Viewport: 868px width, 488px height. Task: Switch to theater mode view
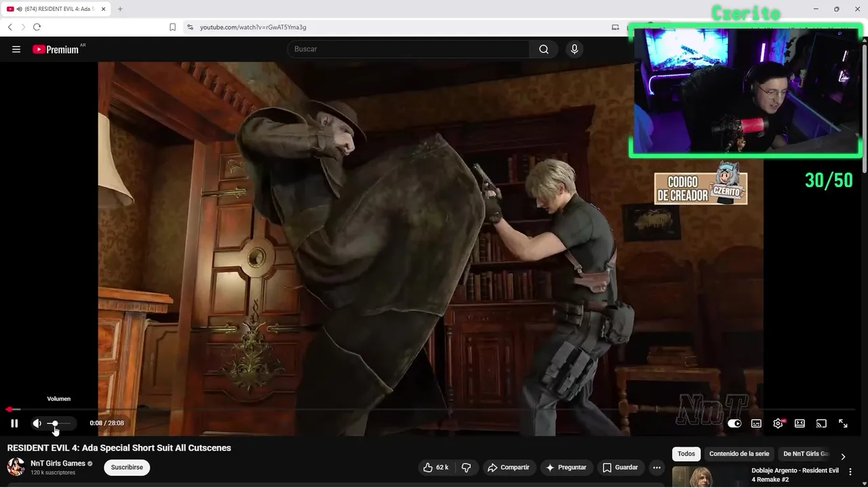(800, 423)
